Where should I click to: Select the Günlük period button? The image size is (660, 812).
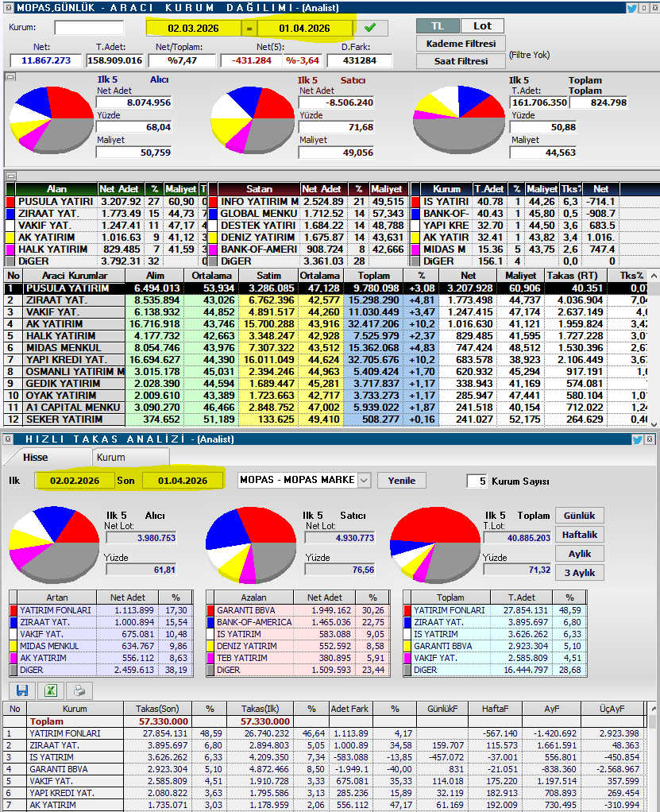(x=579, y=516)
